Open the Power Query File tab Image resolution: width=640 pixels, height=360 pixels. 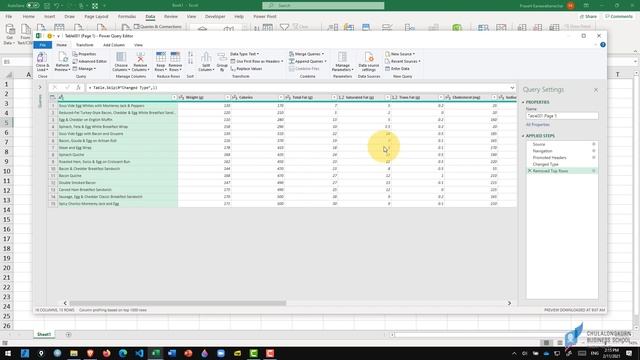point(42,45)
